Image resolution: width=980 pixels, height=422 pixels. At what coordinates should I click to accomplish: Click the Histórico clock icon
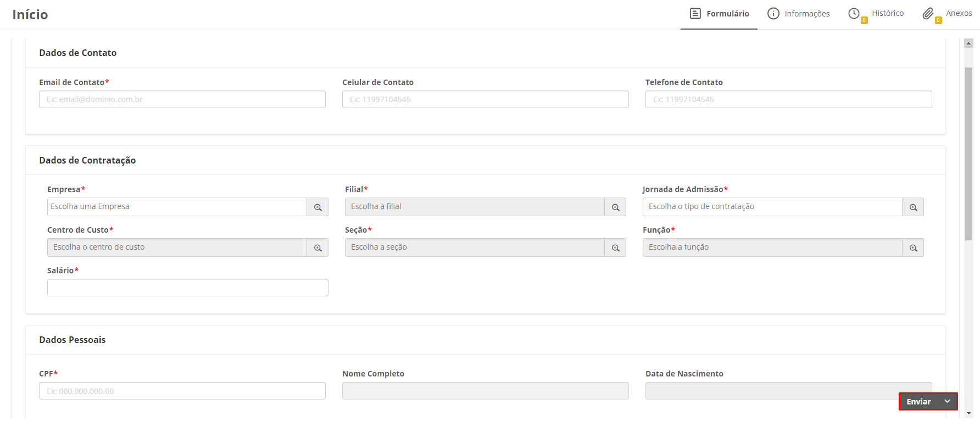pyautogui.click(x=854, y=14)
